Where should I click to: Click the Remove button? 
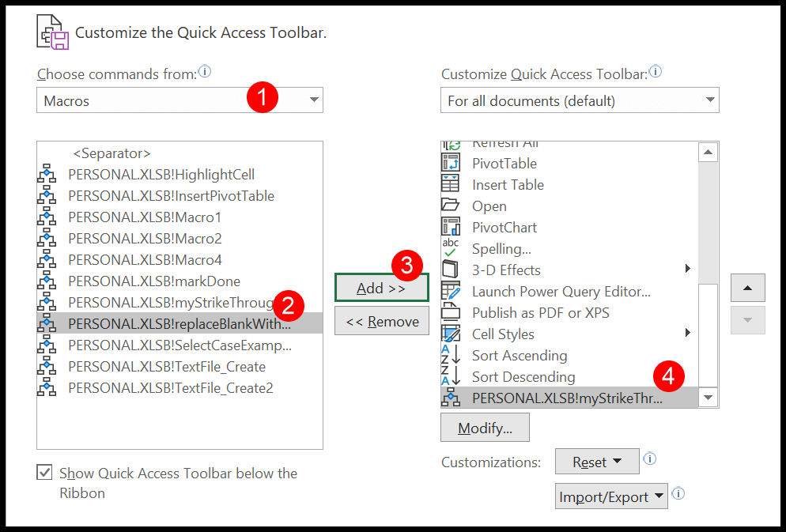click(x=381, y=320)
